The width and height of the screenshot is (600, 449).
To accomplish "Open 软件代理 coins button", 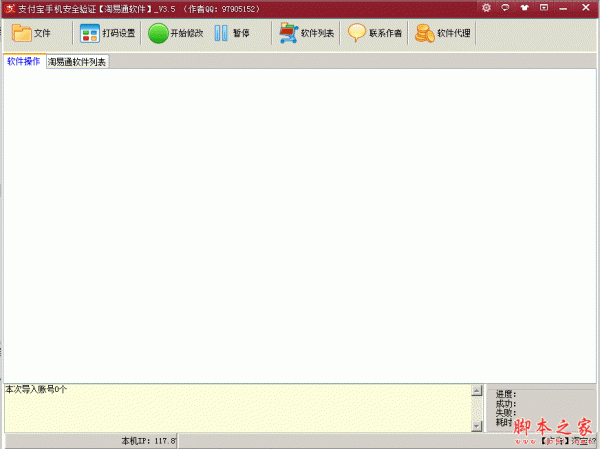I will [x=443, y=33].
